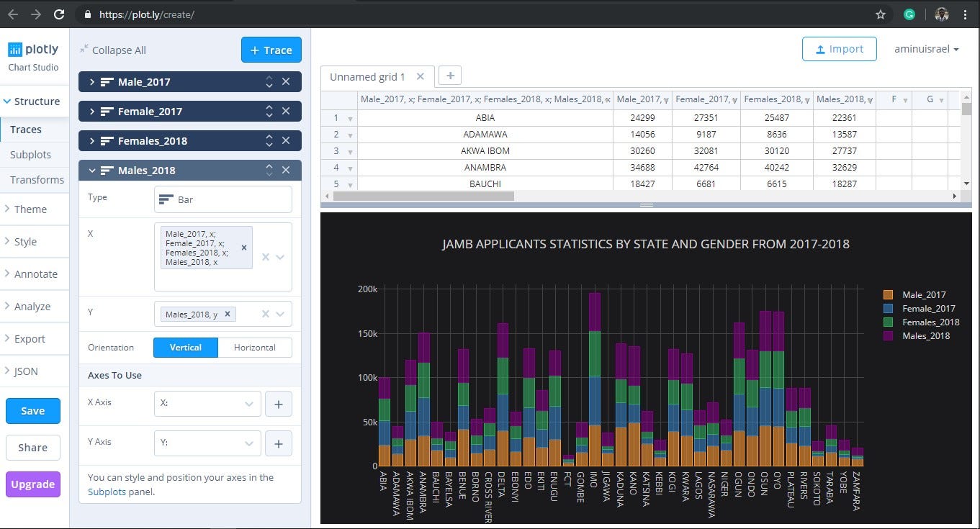Switch orientation to Horizontal
Viewport: 980px width, 529px height.
(256, 347)
